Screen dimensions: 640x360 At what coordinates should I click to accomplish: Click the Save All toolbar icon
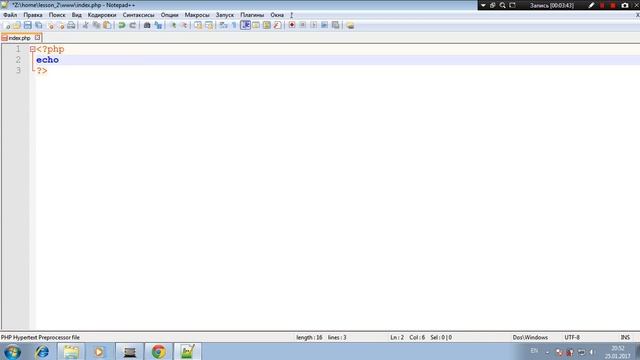(38, 25)
